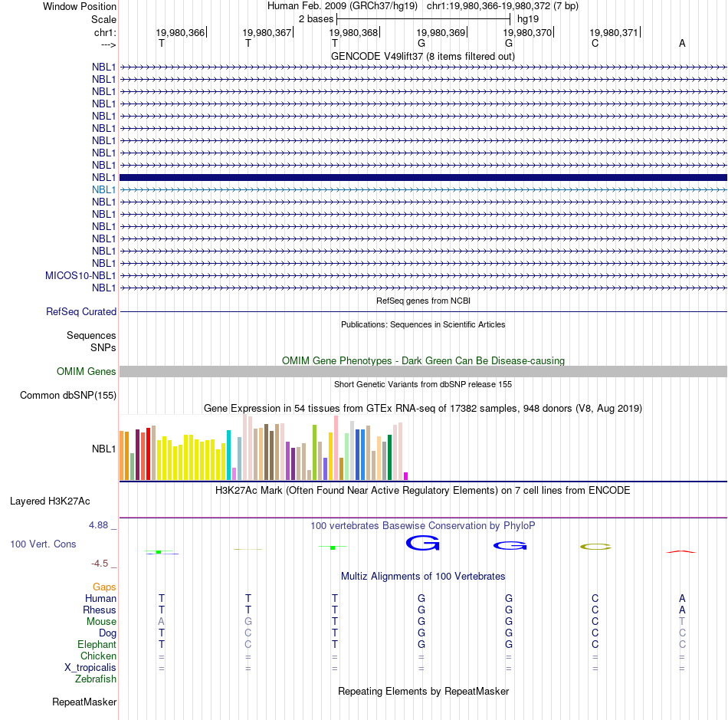
Task: Open the OMIM Gene Phenotypes track title
Action: pyautogui.click(x=423, y=360)
